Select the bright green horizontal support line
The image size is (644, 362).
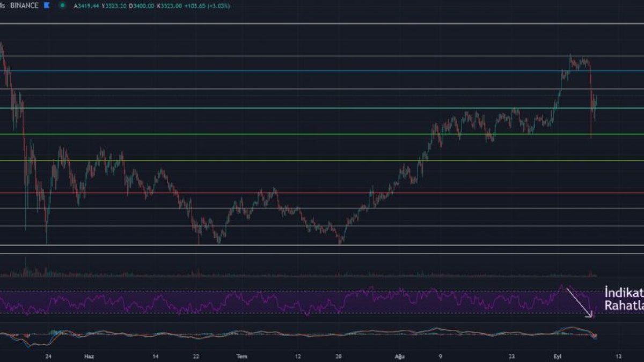click(x=322, y=134)
